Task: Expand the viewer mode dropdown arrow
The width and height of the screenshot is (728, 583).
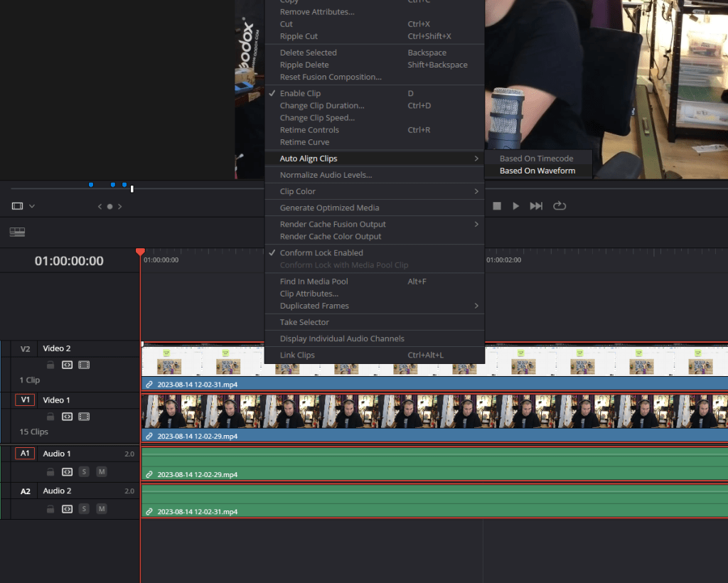Action: (32, 206)
